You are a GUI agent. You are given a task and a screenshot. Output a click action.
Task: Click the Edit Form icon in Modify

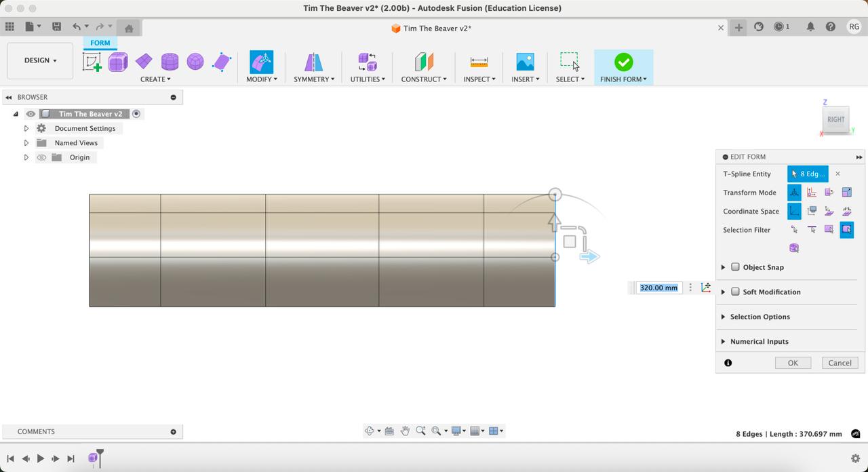tap(261, 62)
